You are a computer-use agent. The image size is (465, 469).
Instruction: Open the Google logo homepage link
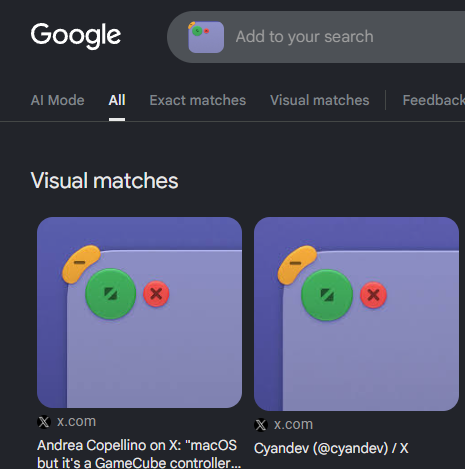click(x=76, y=35)
